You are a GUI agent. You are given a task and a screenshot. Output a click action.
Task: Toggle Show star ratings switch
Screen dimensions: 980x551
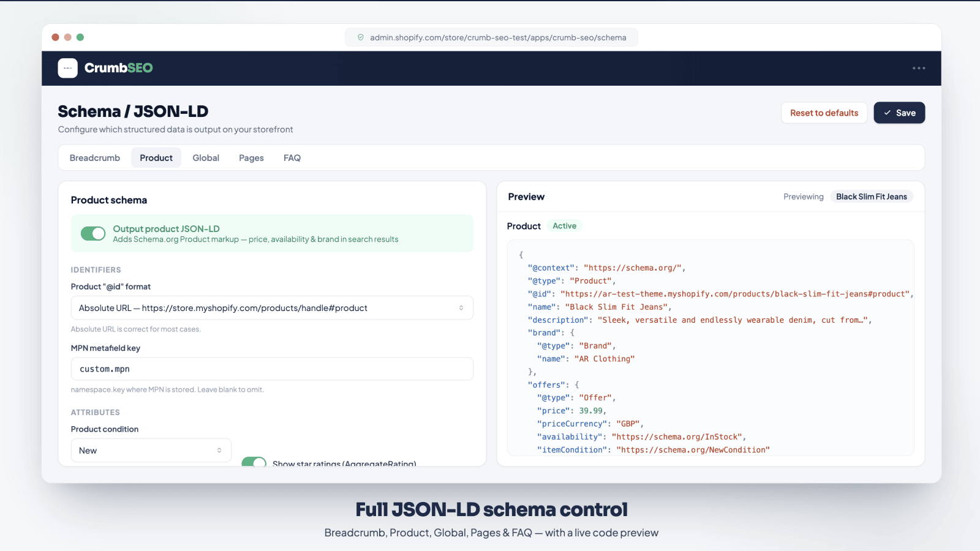(254, 462)
